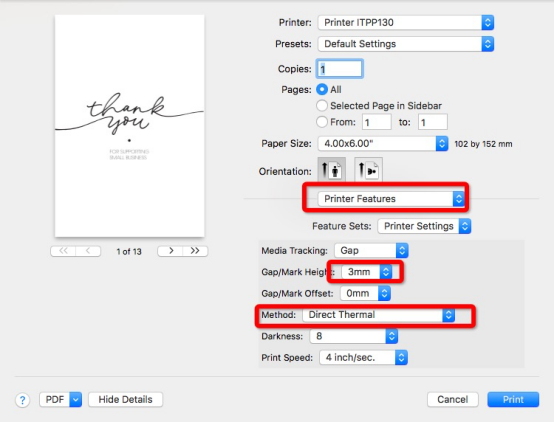
Task: Select landscape orientation icon
Action: click(x=368, y=170)
